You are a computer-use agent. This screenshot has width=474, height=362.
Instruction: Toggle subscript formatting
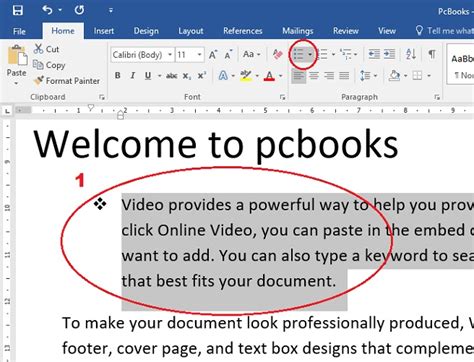click(187, 76)
